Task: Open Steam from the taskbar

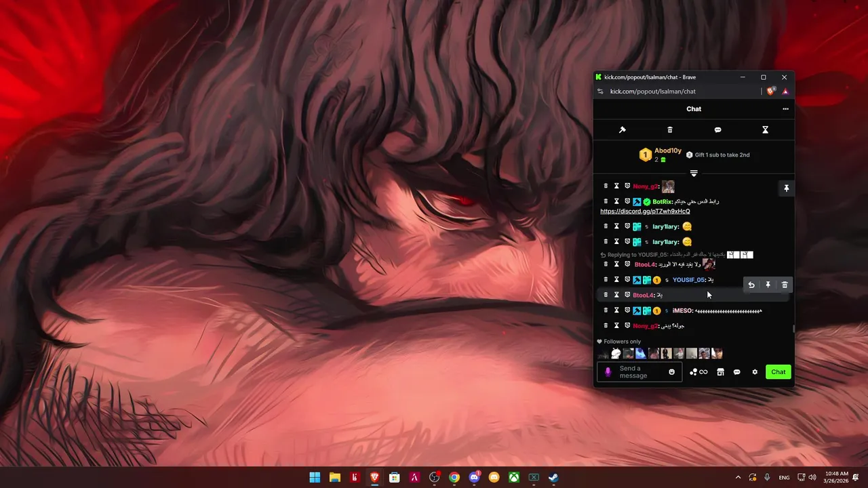Action: pyautogui.click(x=553, y=478)
